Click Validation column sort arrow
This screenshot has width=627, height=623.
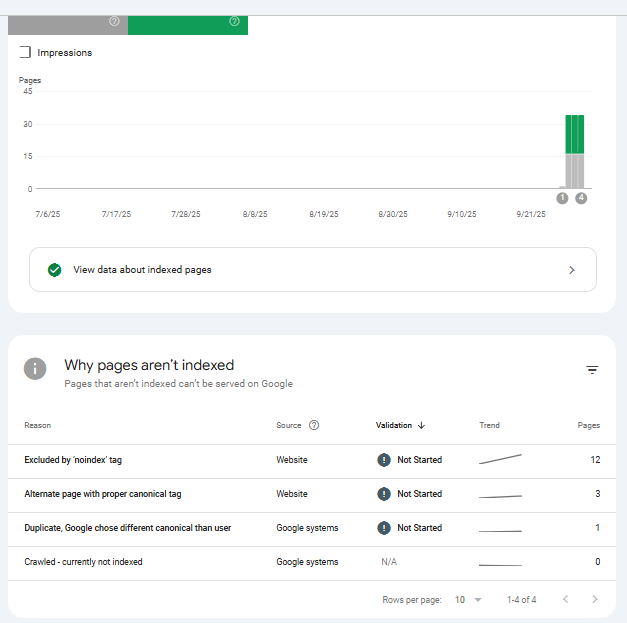tap(421, 425)
